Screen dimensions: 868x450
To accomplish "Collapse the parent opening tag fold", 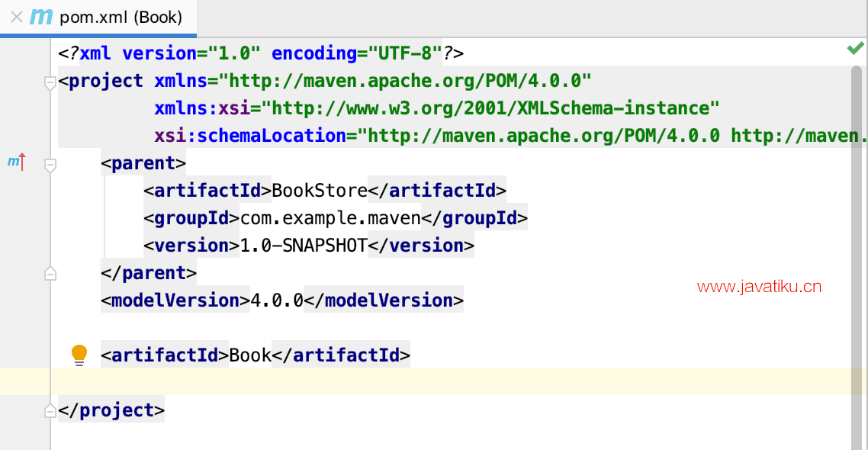I will (x=50, y=165).
